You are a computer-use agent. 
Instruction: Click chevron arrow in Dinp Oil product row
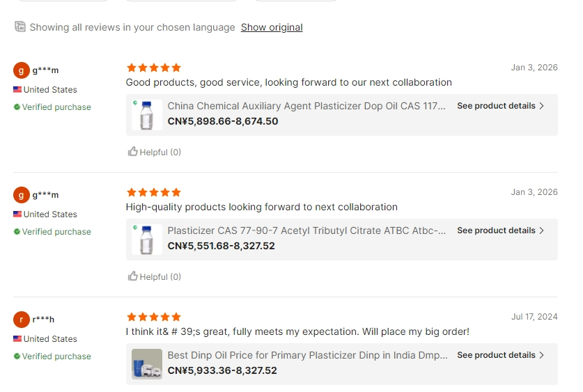tap(541, 355)
